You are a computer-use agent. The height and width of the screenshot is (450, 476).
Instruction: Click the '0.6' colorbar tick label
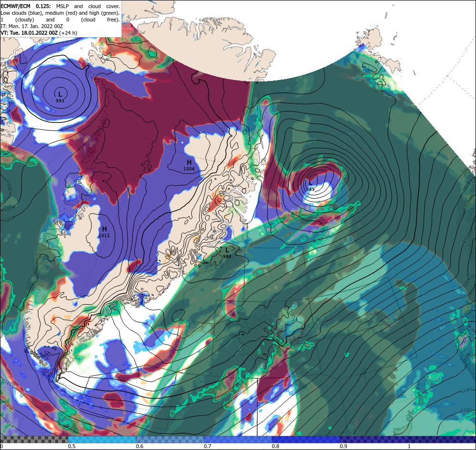pyautogui.click(x=139, y=446)
